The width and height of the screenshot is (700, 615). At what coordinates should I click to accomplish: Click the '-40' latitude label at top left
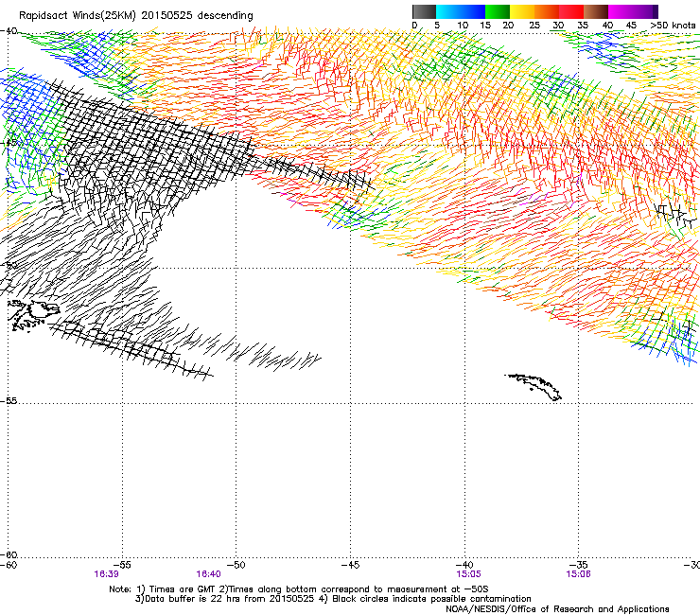pyautogui.click(x=9, y=31)
